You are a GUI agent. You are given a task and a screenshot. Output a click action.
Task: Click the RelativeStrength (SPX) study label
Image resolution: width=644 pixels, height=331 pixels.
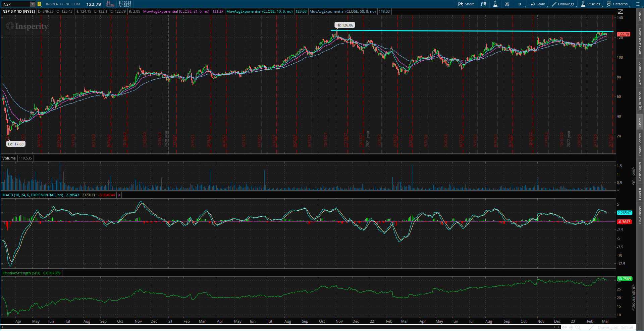click(x=21, y=273)
